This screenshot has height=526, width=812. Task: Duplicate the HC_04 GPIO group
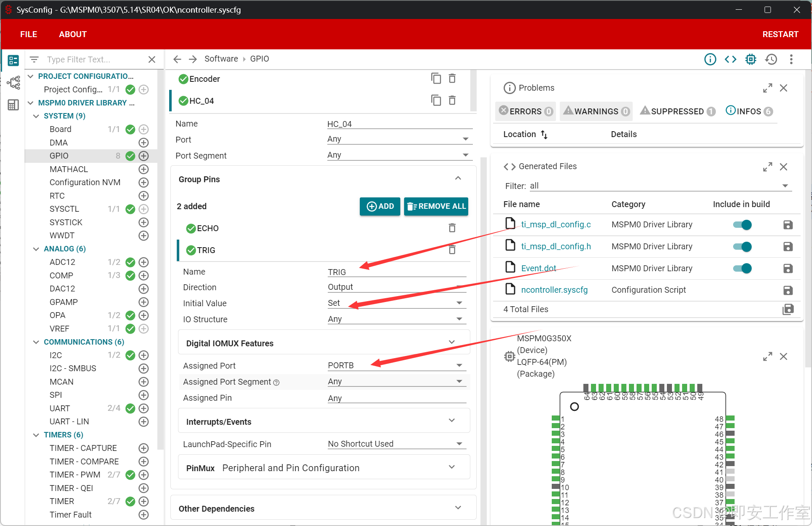tap(436, 100)
